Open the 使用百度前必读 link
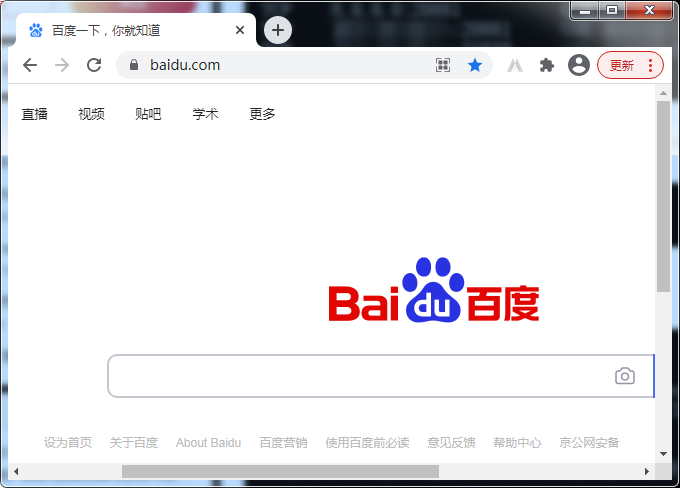The image size is (680, 488). click(x=367, y=442)
